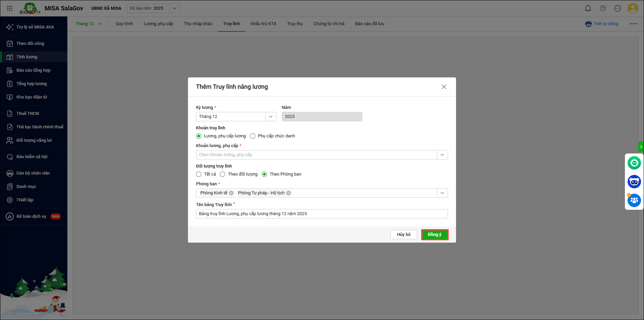Click the Đồng ý confirm button
Viewport: 644px width, 320px height.
434,235
